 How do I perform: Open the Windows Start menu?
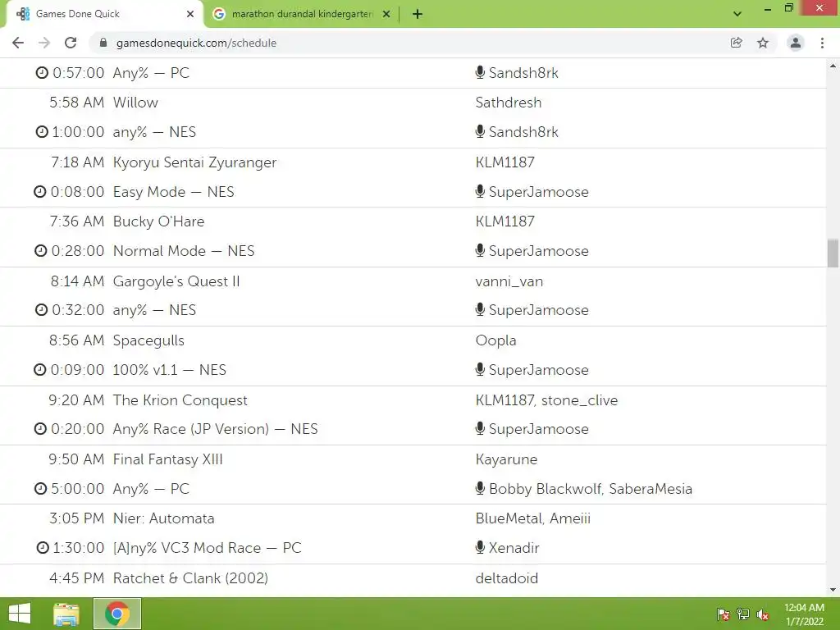20,614
